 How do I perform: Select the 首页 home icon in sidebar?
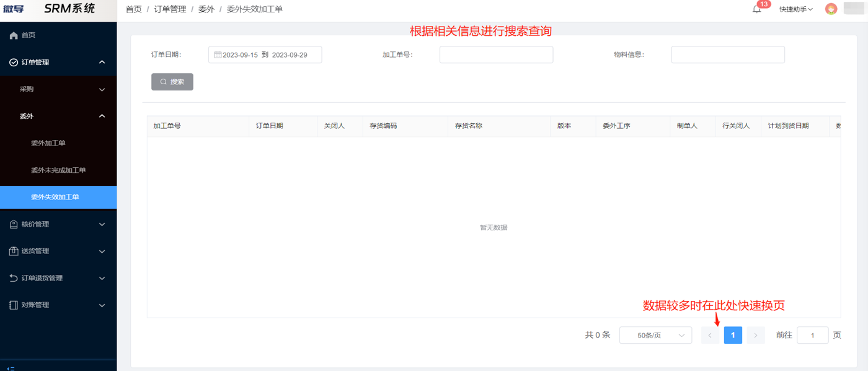(14, 35)
